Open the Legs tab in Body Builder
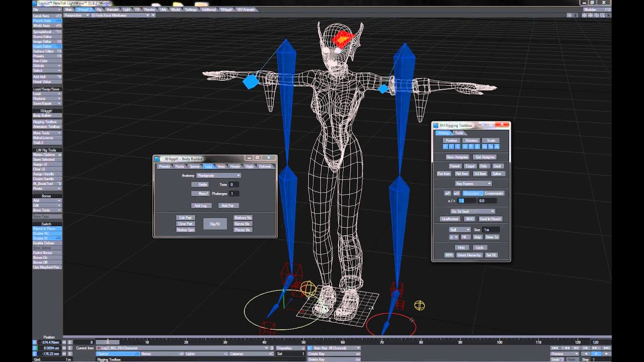Image resolution: width=644 pixels, height=362 pixels. tap(208, 166)
